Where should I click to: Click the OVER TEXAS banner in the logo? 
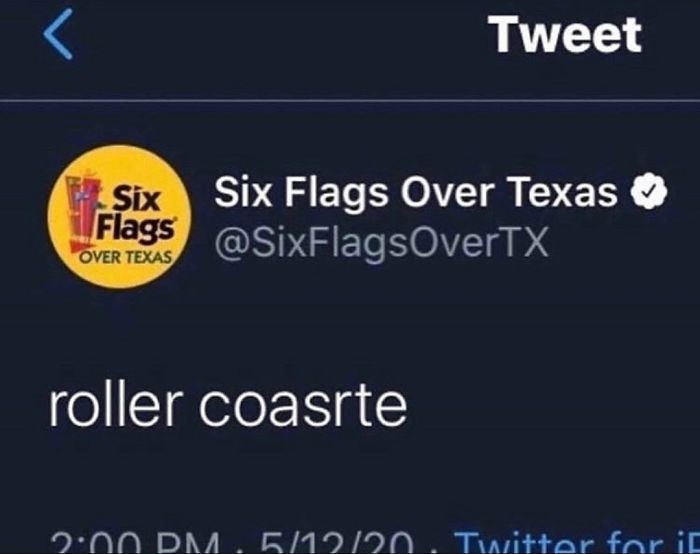[125, 258]
